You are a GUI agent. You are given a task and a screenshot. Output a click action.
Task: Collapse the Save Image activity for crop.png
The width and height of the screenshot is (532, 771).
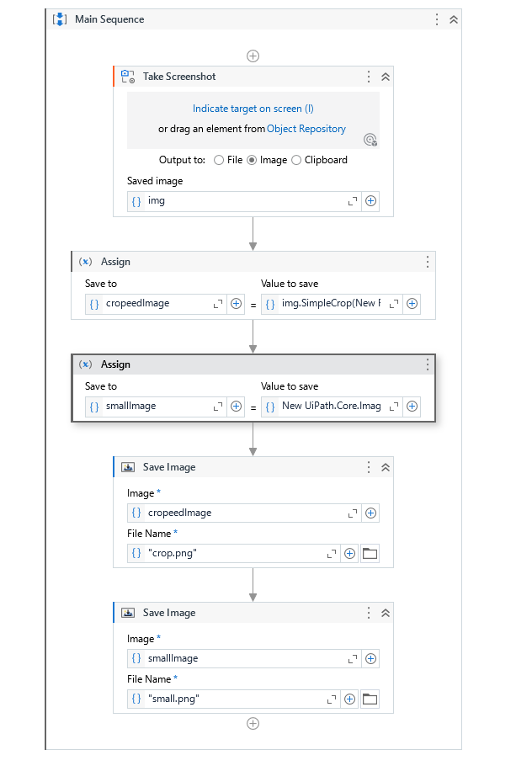tap(386, 467)
